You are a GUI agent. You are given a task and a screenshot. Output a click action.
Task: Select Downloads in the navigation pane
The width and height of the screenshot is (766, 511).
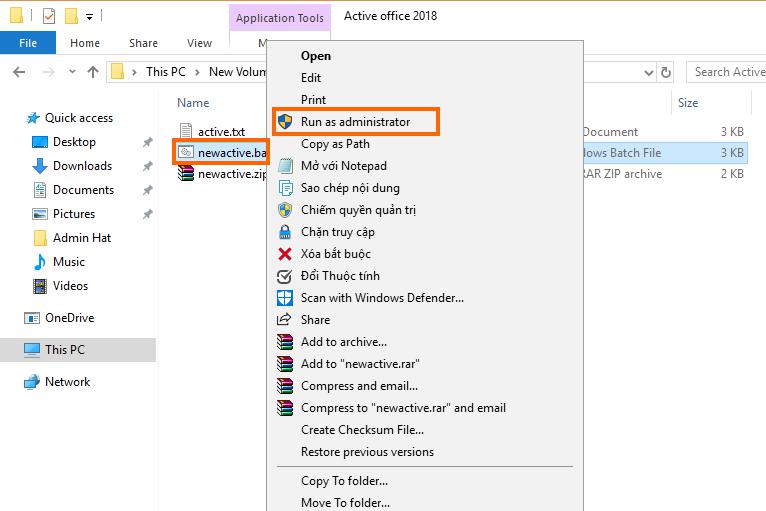click(x=82, y=166)
